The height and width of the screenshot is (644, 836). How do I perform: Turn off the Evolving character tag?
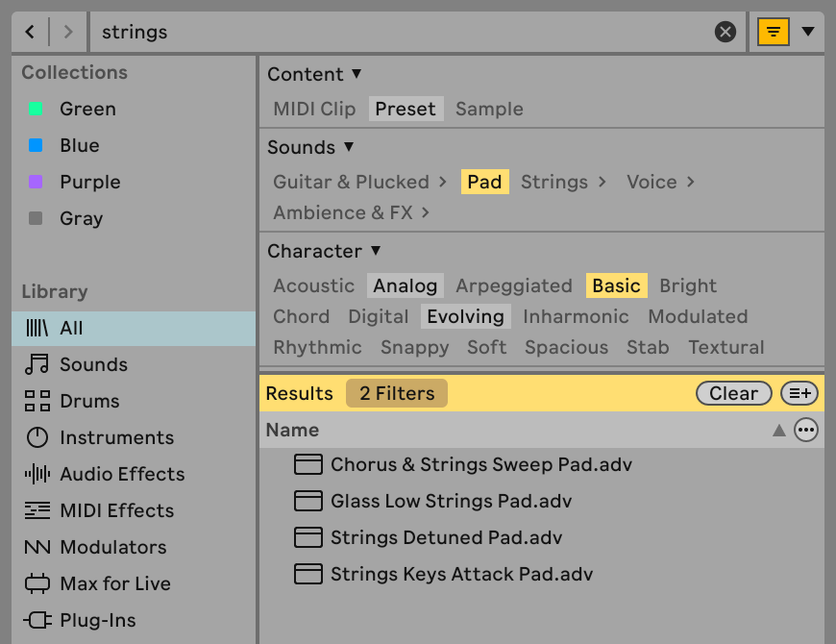click(465, 316)
